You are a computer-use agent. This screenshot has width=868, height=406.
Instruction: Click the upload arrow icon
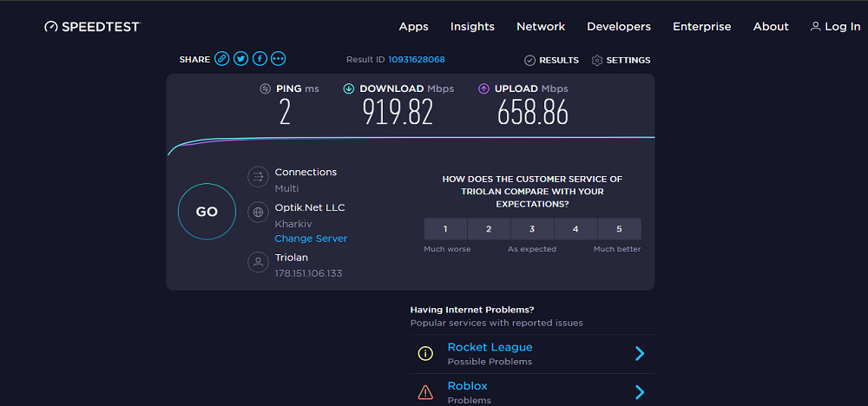pyautogui.click(x=483, y=88)
